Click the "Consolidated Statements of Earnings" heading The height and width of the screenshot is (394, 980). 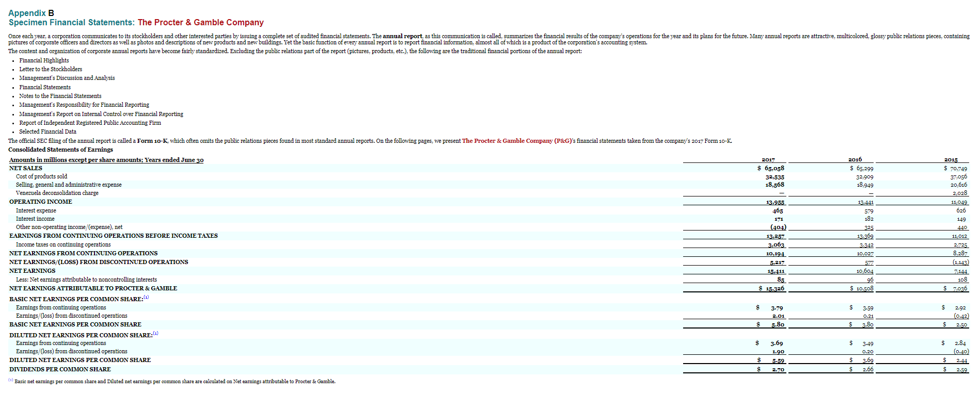[60, 150]
